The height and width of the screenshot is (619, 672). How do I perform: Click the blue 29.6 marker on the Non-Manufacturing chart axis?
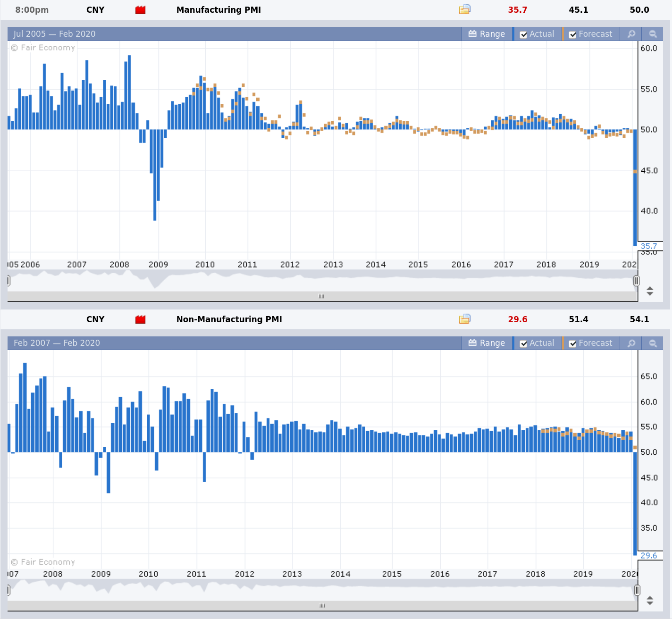point(649,556)
